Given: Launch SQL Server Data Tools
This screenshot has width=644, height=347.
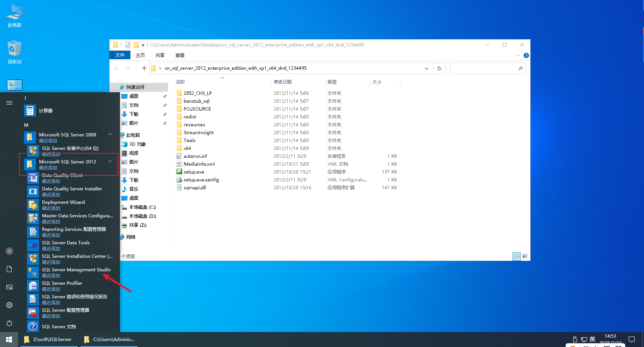Looking at the screenshot, I should point(69,245).
